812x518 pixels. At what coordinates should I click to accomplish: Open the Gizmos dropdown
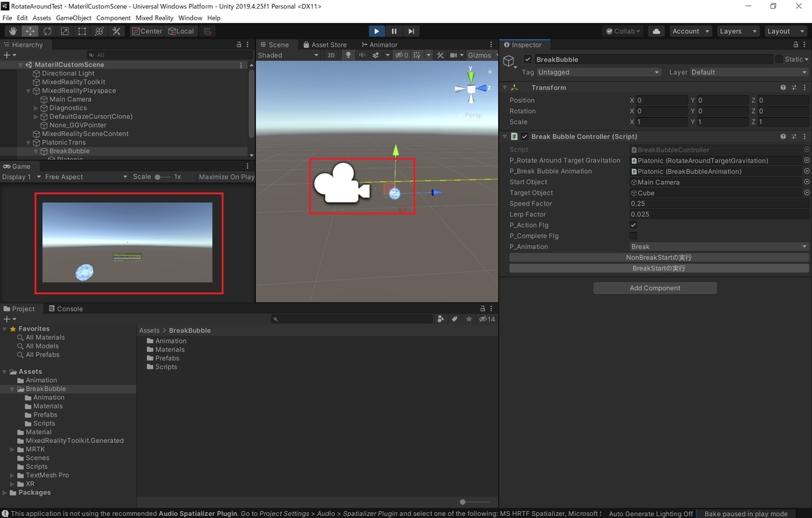point(483,55)
